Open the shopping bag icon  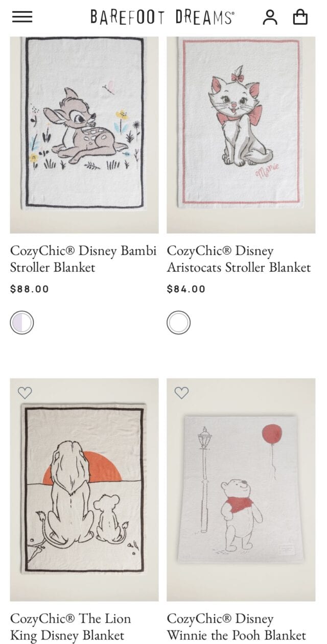click(300, 17)
